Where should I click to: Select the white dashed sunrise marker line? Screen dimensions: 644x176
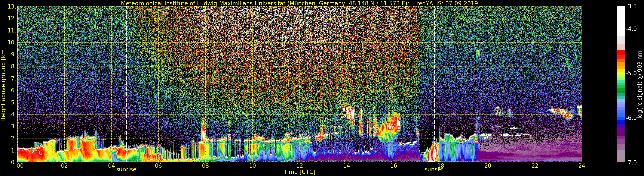point(126,84)
